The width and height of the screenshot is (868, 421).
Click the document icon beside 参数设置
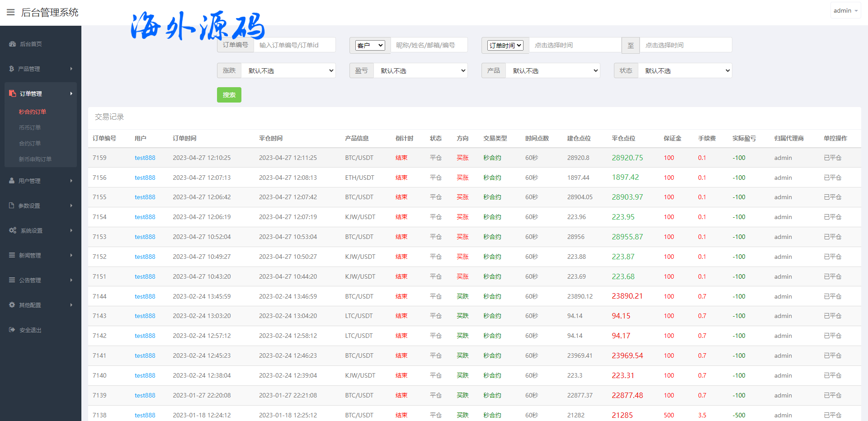tap(12, 206)
